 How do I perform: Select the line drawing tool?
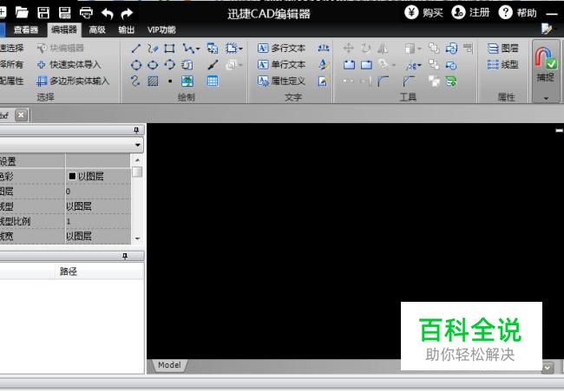click(135, 49)
